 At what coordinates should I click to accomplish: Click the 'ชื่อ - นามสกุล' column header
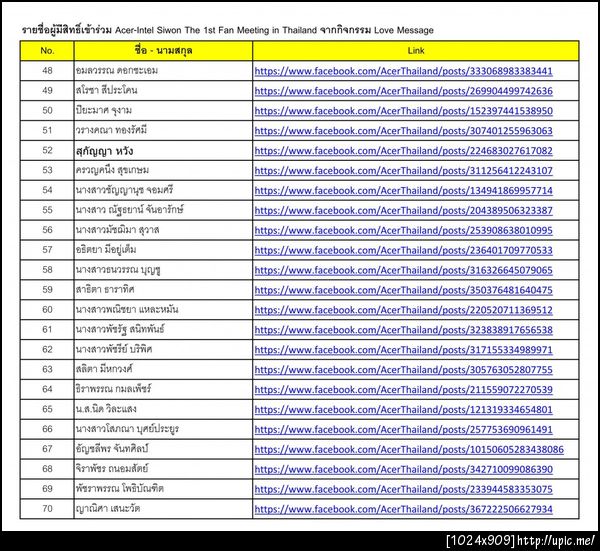[163, 51]
